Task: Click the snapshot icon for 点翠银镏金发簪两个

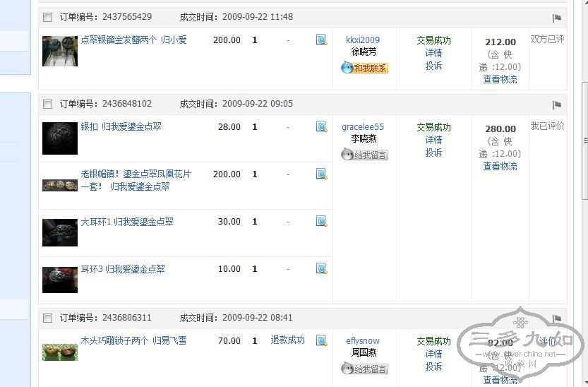Action: click(321, 40)
